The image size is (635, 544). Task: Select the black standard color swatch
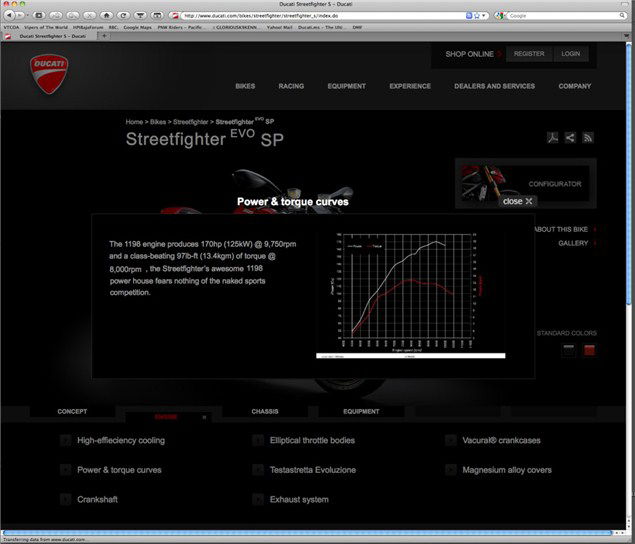(x=568, y=350)
